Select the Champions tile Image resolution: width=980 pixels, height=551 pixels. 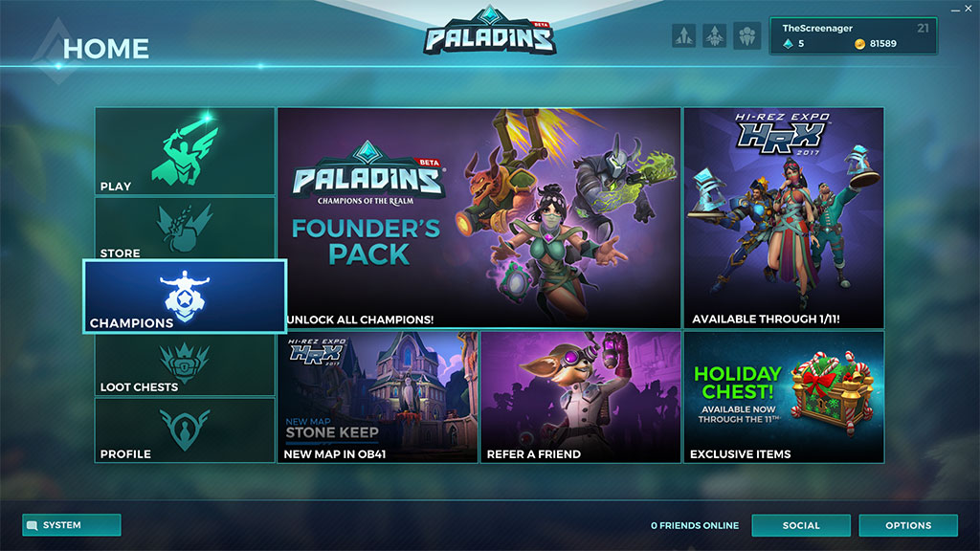point(185,297)
